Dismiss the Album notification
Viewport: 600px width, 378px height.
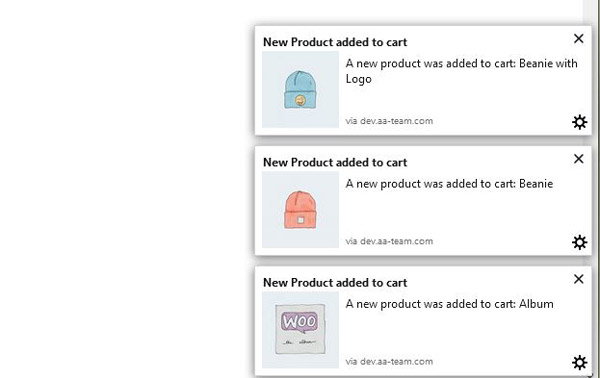[x=579, y=279]
